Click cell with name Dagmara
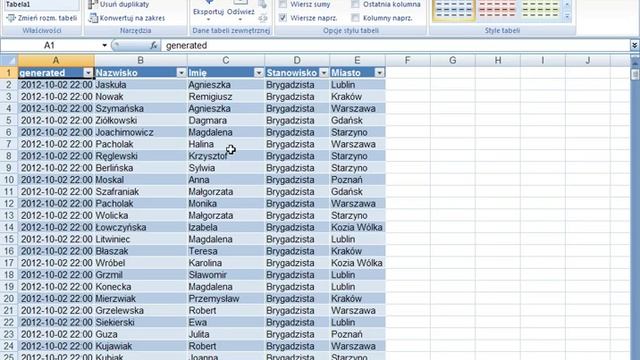 [226, 120]
